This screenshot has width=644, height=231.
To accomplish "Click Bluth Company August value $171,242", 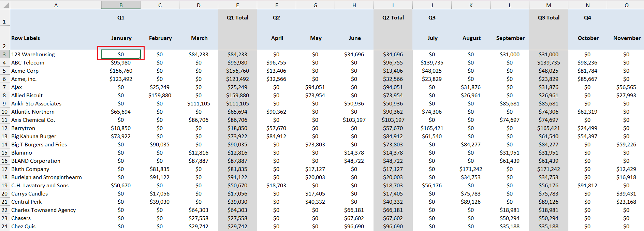I will click(x=471, y=169).
